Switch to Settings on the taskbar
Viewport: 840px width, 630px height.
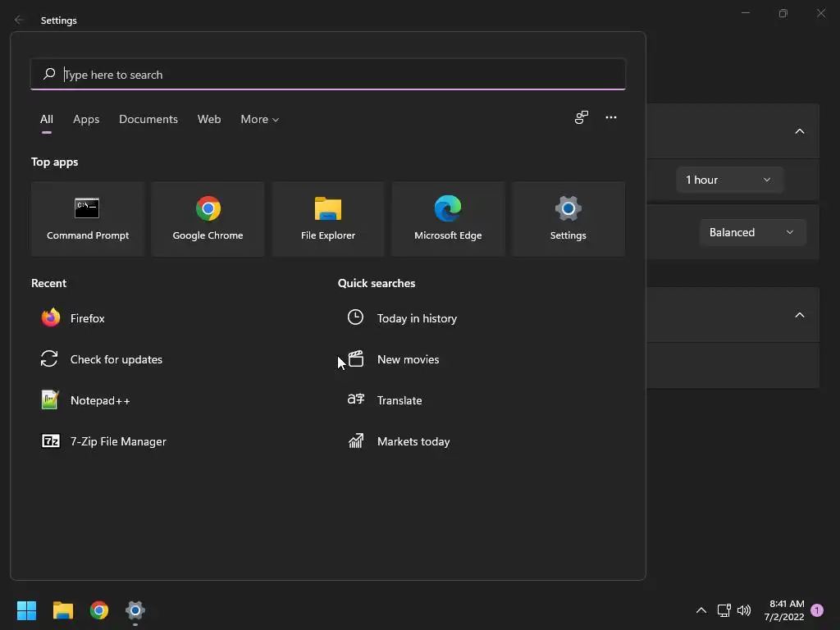pos(135,610)
